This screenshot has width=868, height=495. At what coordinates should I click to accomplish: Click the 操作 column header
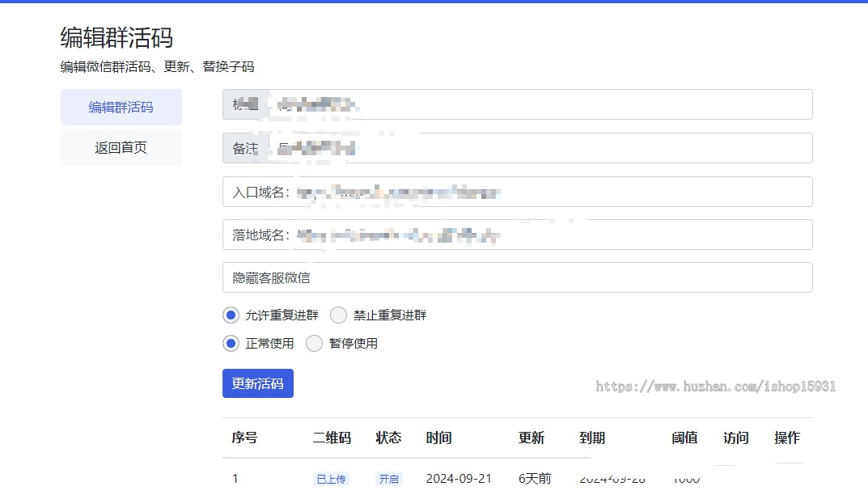(787, 438)
